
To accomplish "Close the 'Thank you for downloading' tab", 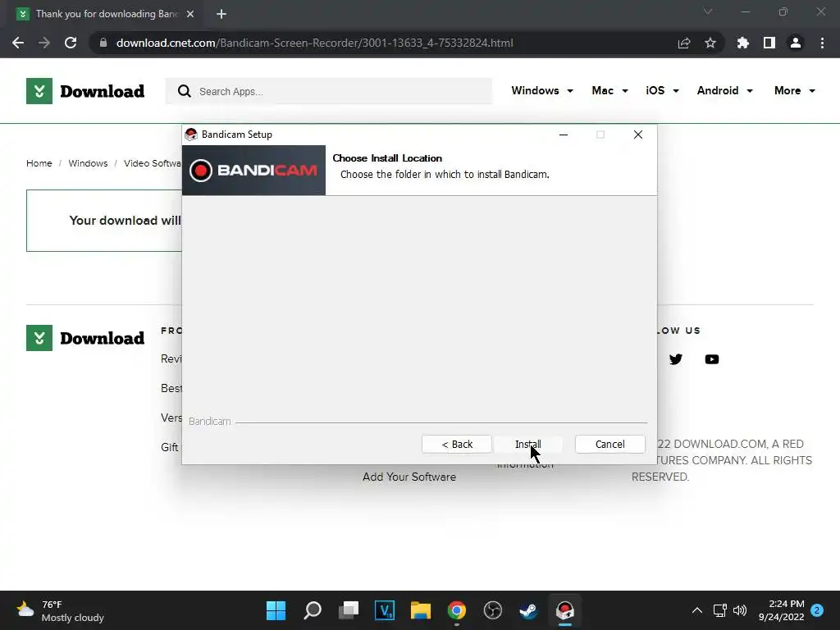I will 190,14.
